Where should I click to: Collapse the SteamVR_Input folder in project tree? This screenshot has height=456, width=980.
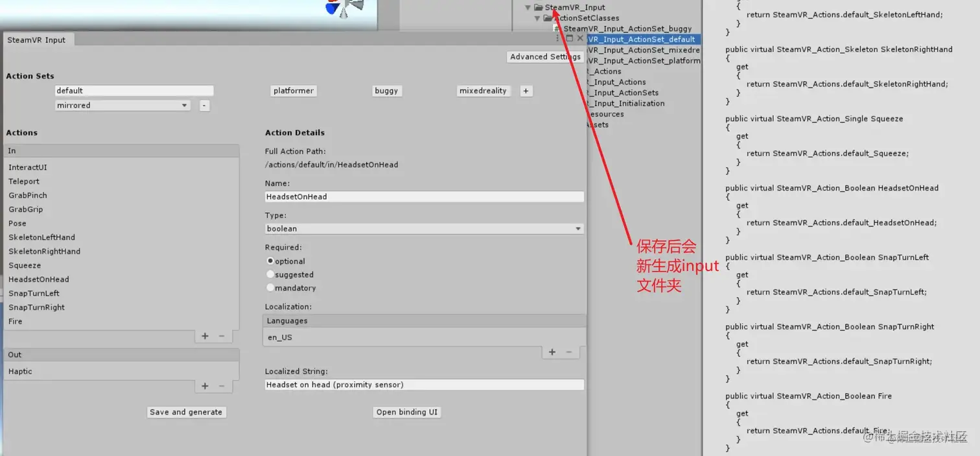[x=528, y=8]
